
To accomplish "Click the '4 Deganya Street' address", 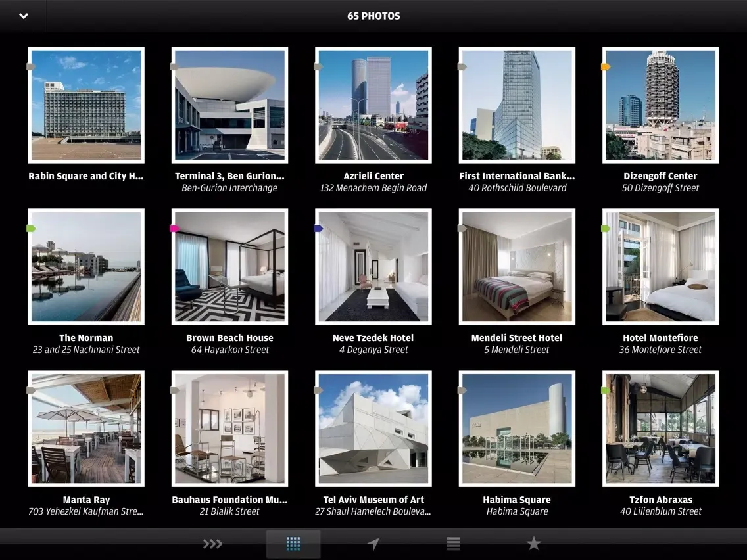I will click(373, 350).
